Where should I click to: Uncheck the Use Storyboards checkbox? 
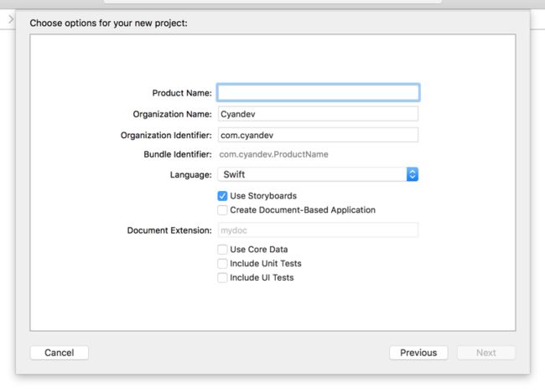point(222,196)
